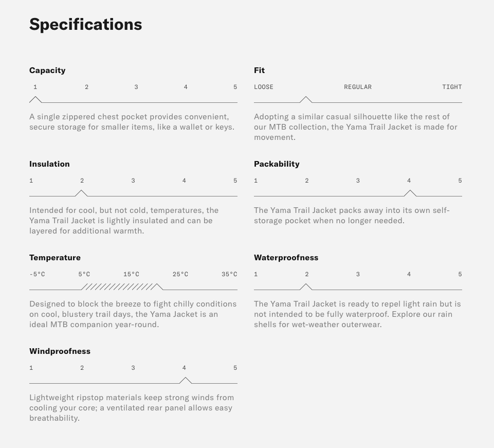Click the Fit scale peak marker
494x448 pixels.
tap(305, 100)
